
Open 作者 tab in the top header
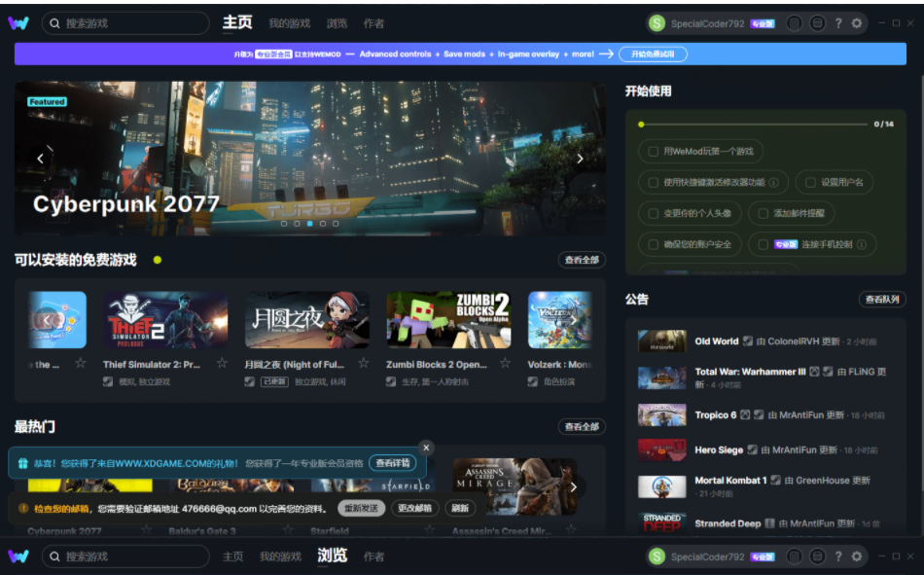pos(373,23)
